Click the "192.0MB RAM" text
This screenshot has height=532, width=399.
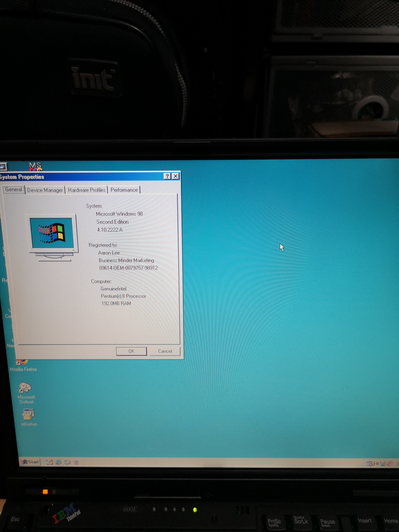point(116,303)
